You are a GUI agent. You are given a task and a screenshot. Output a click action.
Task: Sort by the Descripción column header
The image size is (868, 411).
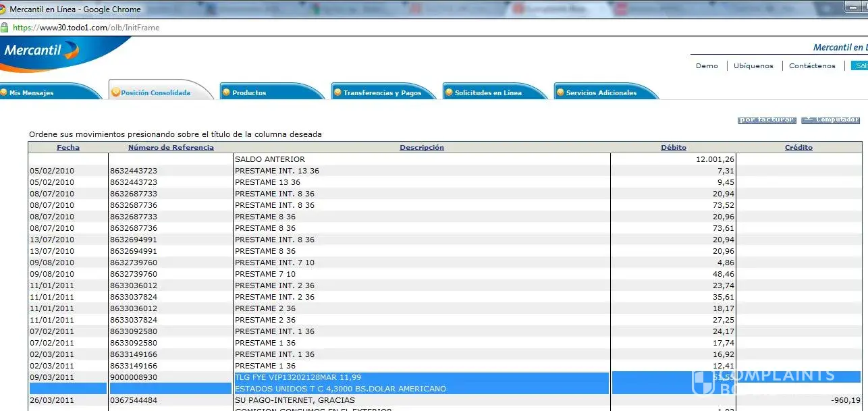422,147
